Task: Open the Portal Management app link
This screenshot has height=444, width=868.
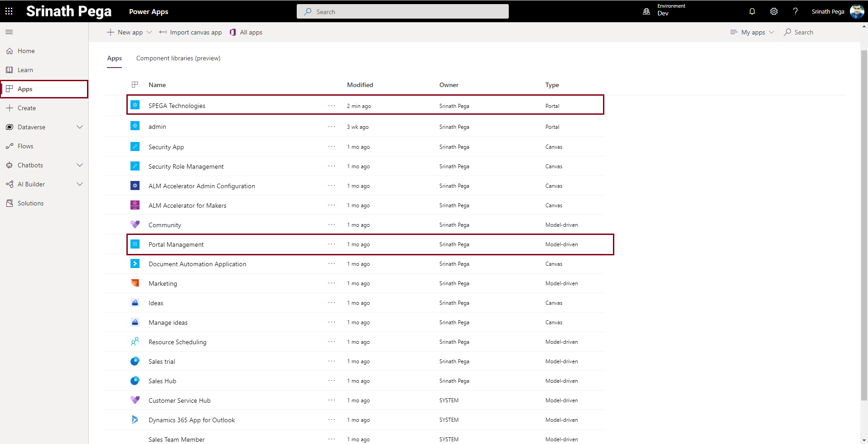Action: point(176,244)
